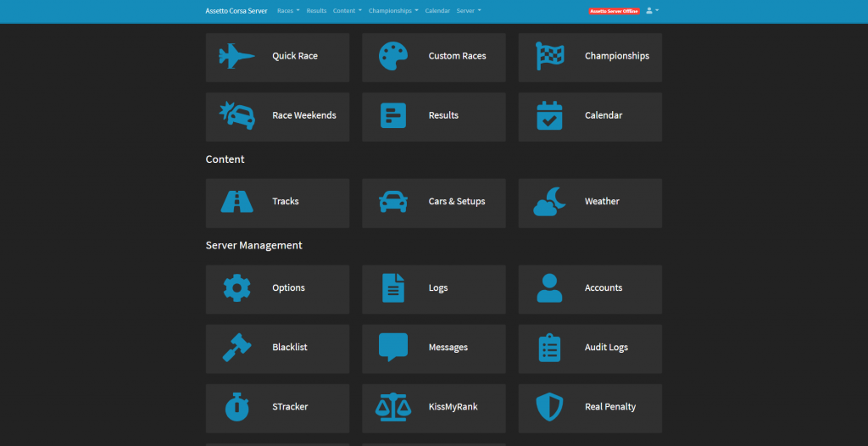This screenshot has height=446, width=868.
Task: Click the car icon for Cars & Setups
Action: (x=393, y=202)
